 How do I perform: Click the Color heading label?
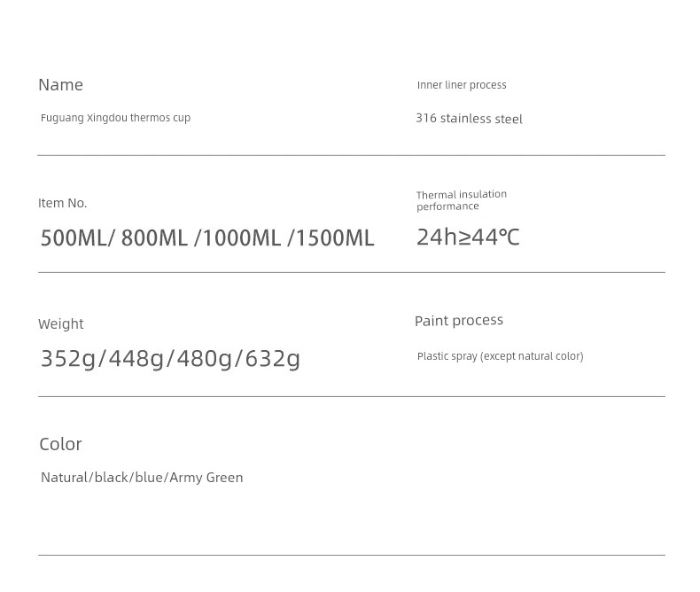(x=60, y=444)
